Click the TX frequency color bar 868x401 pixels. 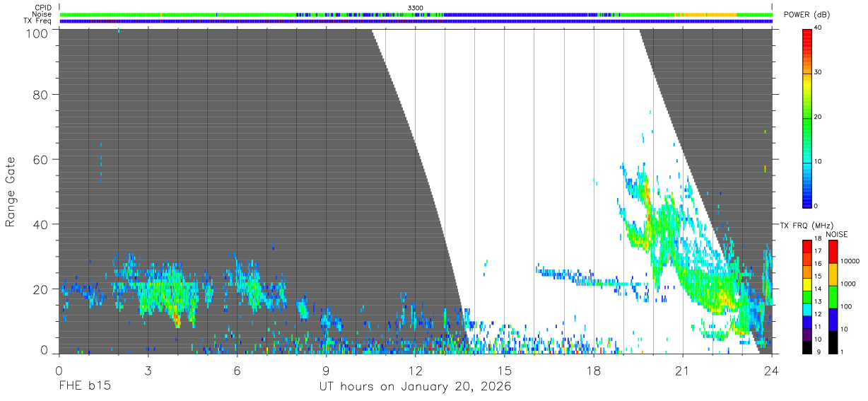point(807,296)
